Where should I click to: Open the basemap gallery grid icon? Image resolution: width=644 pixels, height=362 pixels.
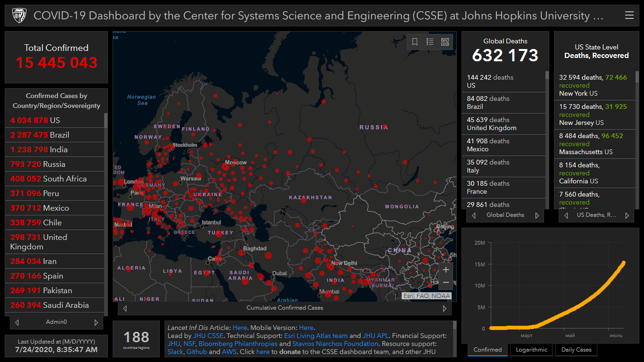coord(445,42)
